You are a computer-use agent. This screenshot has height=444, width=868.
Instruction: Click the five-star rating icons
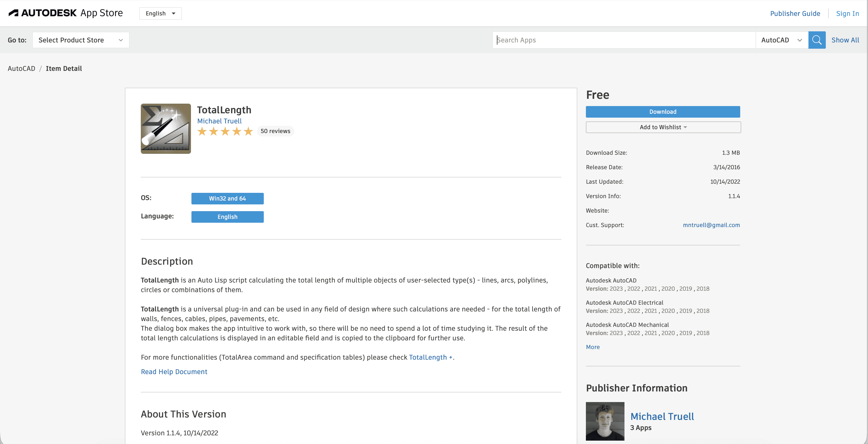[x=225, y=131]
